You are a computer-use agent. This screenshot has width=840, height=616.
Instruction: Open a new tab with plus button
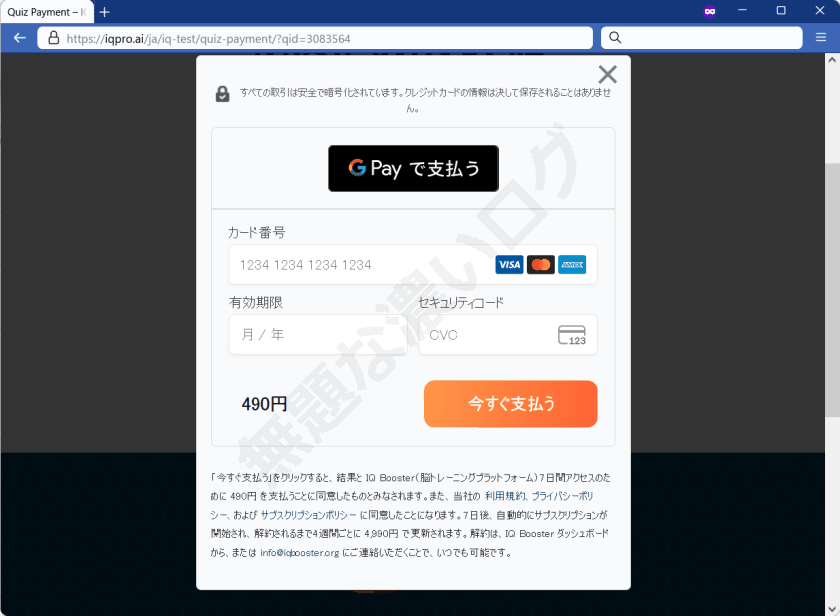(x=105, y=12)
